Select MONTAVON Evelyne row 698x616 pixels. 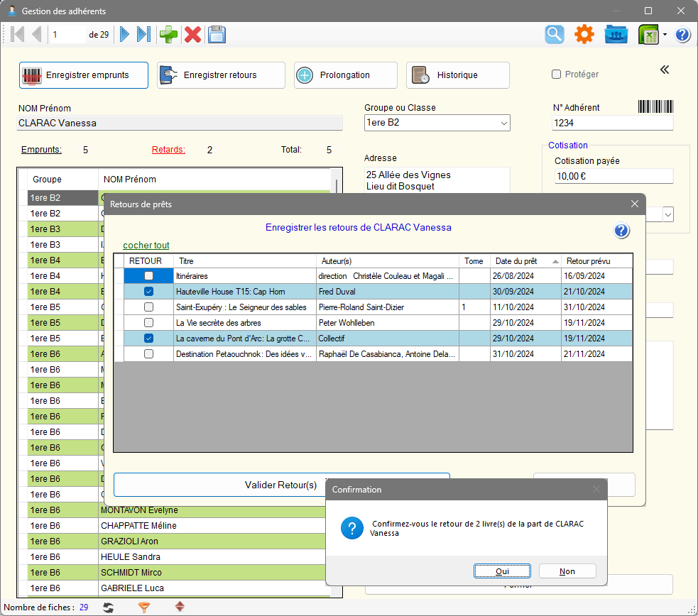[x=176, y=510]
